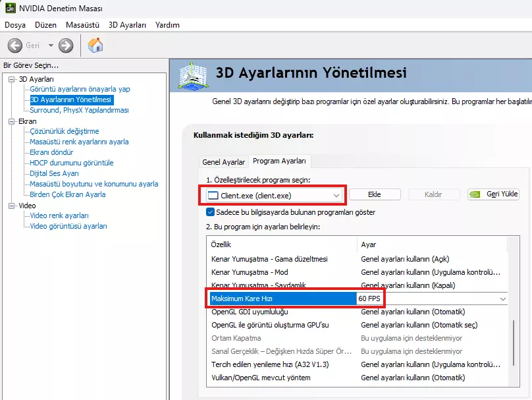The height and width of the screenshot is (400, 532).
Task: Open the Client.exe program dropdown
Action: click(x=273, y=195)
